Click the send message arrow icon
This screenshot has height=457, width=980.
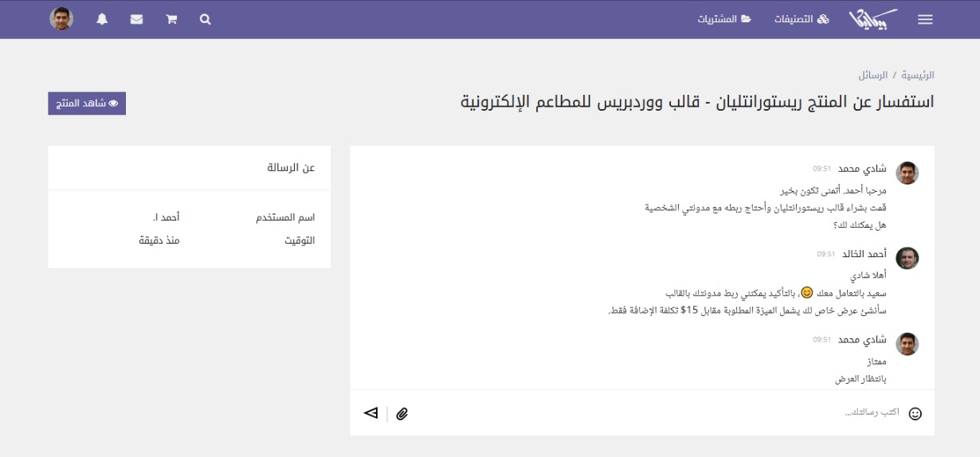click(x=370, y=412)
